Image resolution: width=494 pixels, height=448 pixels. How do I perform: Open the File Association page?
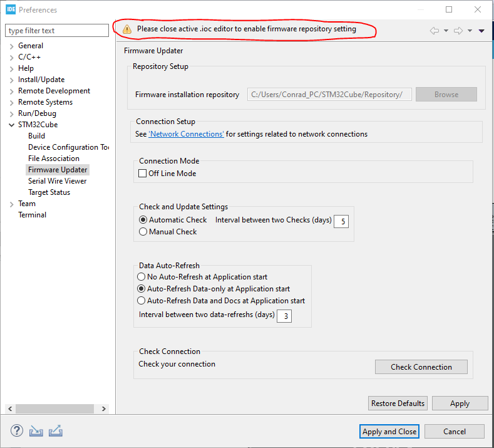click(x=54, y=159)
